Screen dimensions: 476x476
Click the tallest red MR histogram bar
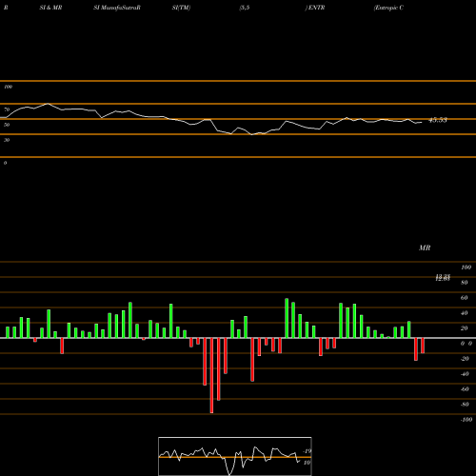point(211,375)
